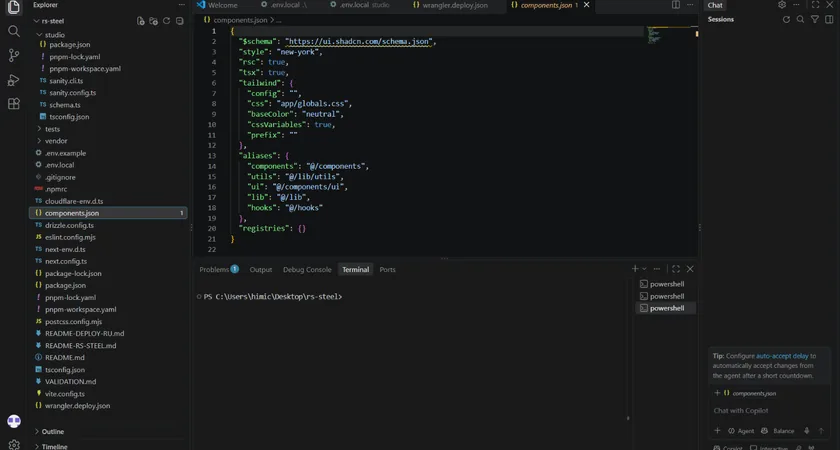The width and height of the screenshot is (840, 450).
Task: Open drizzle.config.ts file
Action: pyautogui.click(x=69, y=225)
